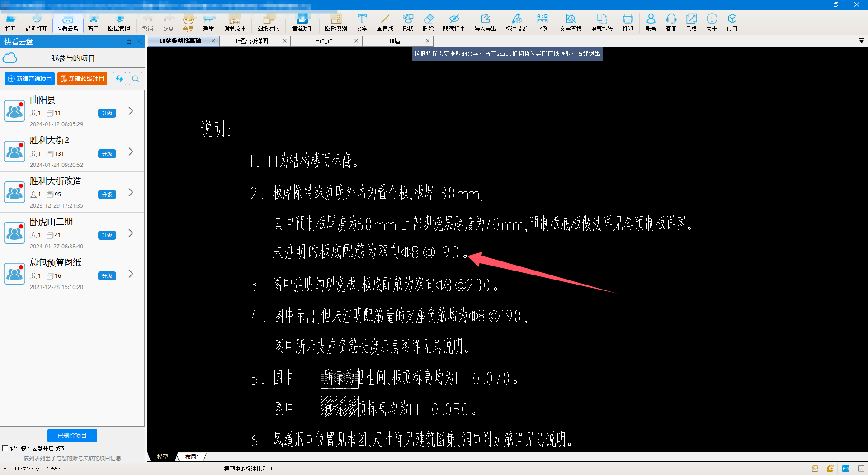This screenshot has width=868, height=475.
Task: Search projects with magnifier icon
Action: click(x=136, y=79)
